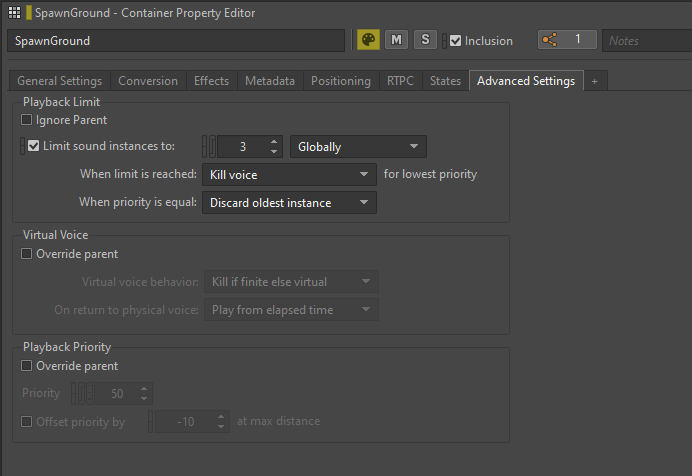Viewport: 692px width, 476px height.
Task: Click the grid window menu icon
Action: click(14, 13)
